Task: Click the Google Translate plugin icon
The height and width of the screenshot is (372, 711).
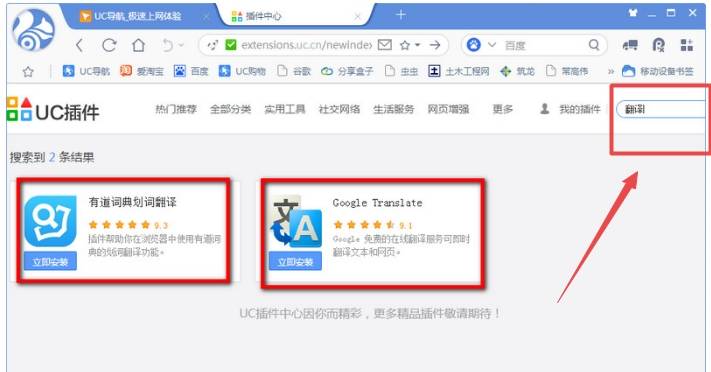Action: pos(296,221)
